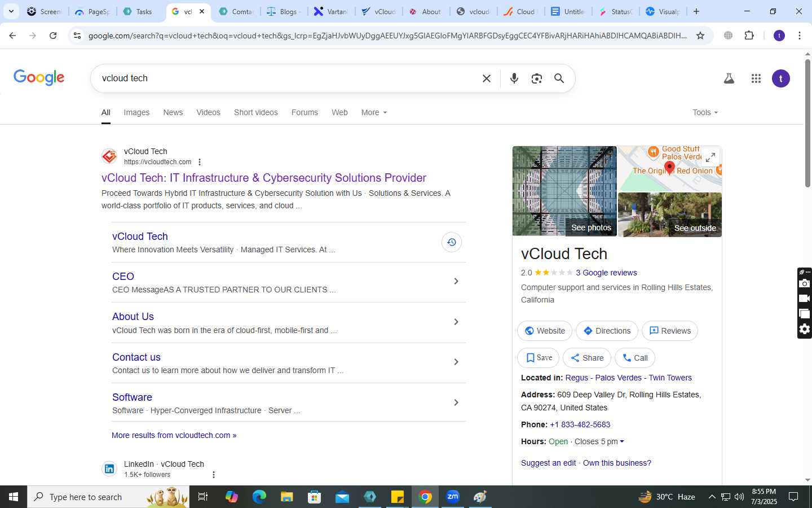Screen dimensions: 812x508
Task: Open Zoom from the taskbar
Action: point(453,497)
